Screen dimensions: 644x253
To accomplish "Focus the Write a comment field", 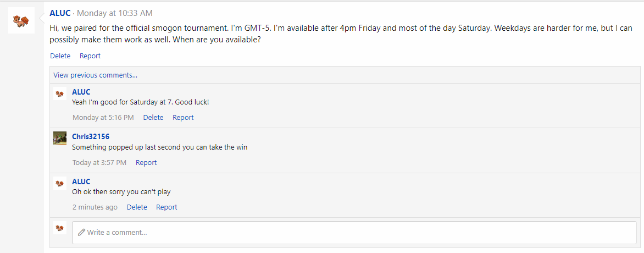I will pyautogui.click(x=354, y=233).
